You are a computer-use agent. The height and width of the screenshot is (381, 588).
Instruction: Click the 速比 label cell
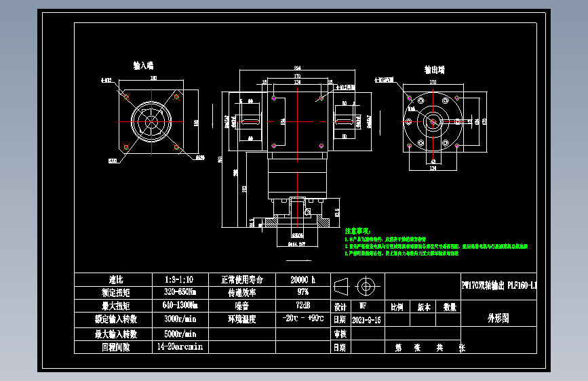pos(113,280)
